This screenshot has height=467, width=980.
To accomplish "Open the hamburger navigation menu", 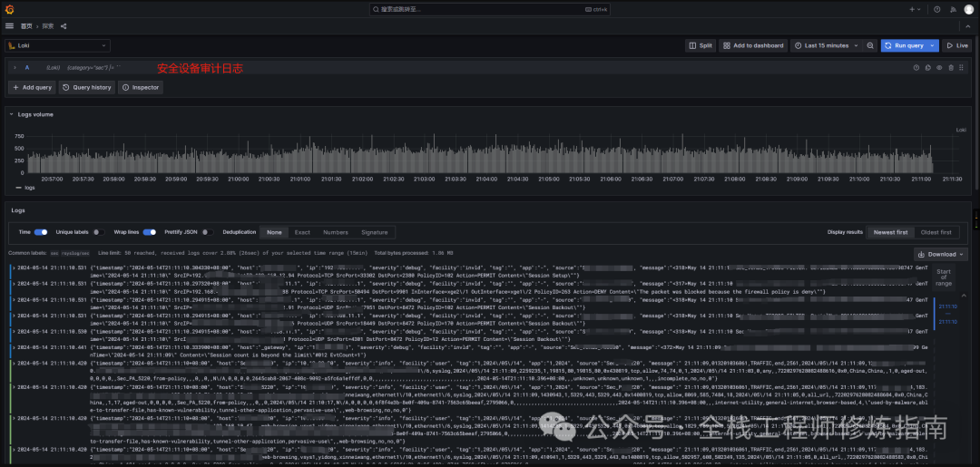I will coord(9,26).
